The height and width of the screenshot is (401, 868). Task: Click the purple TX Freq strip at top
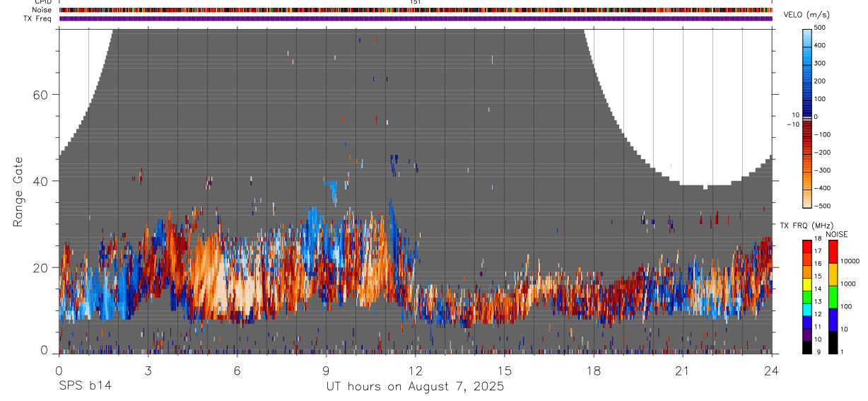click(416, 18)
